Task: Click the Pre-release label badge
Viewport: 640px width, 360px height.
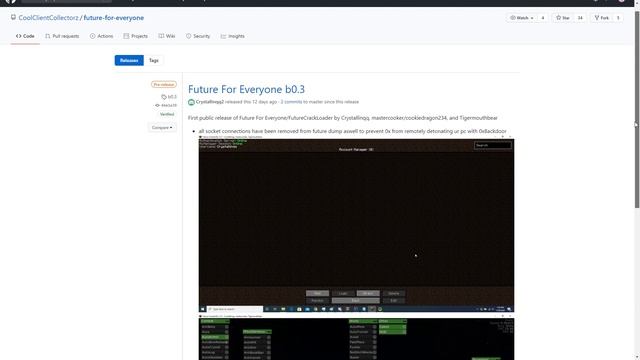Action: (164, 84)
